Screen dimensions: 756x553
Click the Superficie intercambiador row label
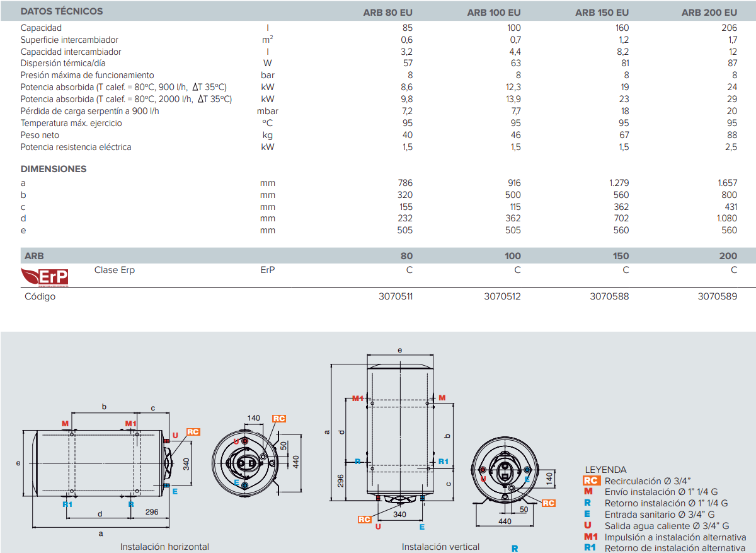tap(69, 40)
